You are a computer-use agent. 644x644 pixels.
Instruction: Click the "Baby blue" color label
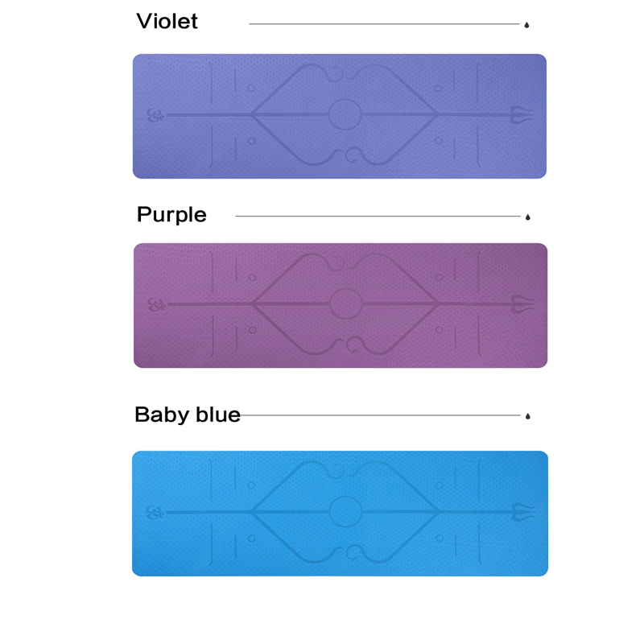click(x=188, y=414)
